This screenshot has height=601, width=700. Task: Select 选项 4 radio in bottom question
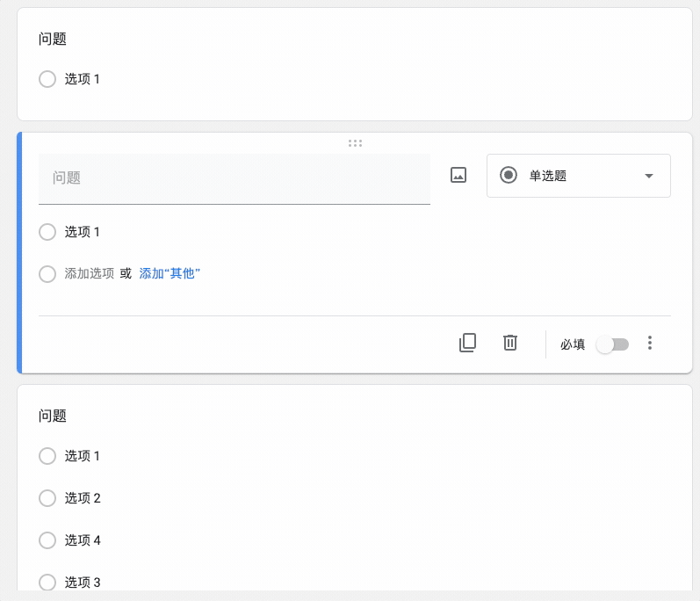pos(47,540)
